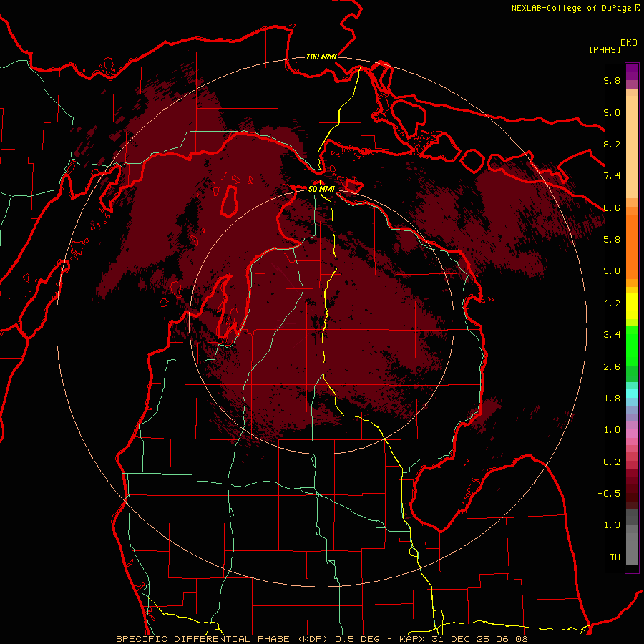Click the 4.2 scale value
This screenshot has height=644, width=644.
612,303
